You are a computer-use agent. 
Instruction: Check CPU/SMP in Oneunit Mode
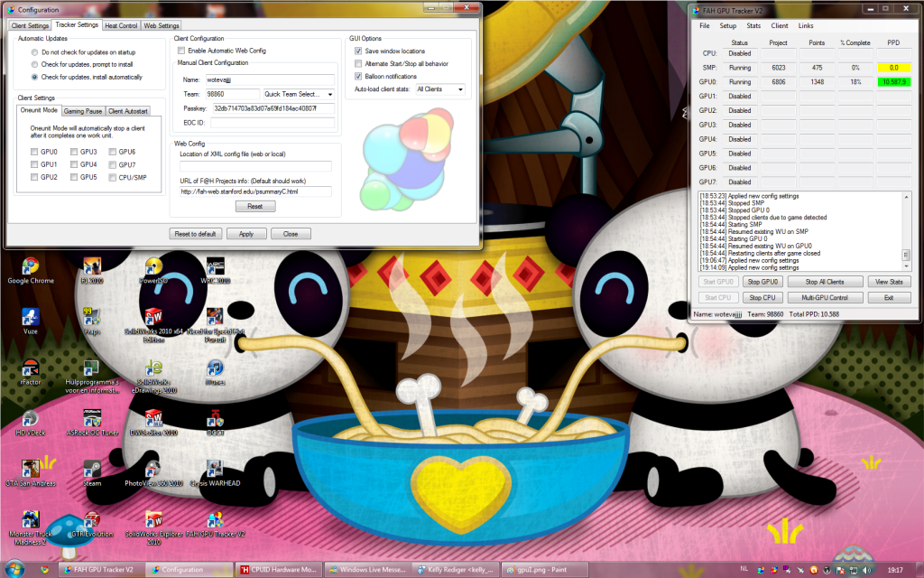tap(113, 177)
